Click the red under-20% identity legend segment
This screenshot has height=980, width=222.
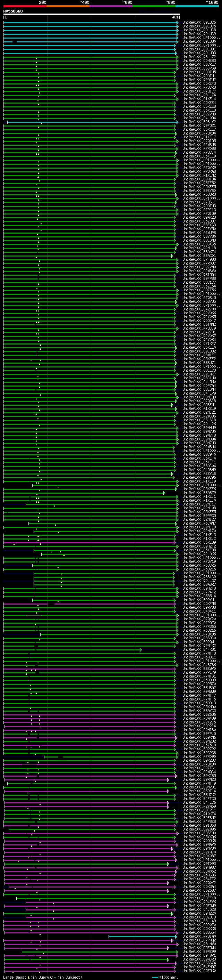coord(25,6)
